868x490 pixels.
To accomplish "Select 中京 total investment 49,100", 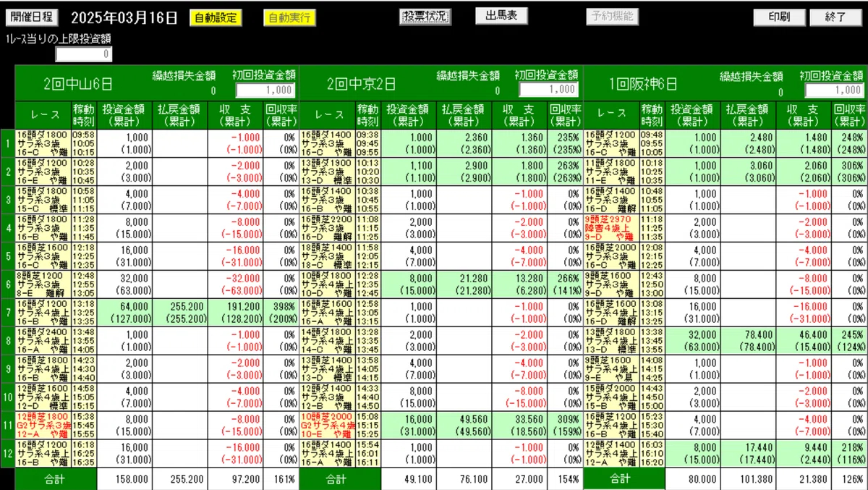I will [x=408, y=479].
